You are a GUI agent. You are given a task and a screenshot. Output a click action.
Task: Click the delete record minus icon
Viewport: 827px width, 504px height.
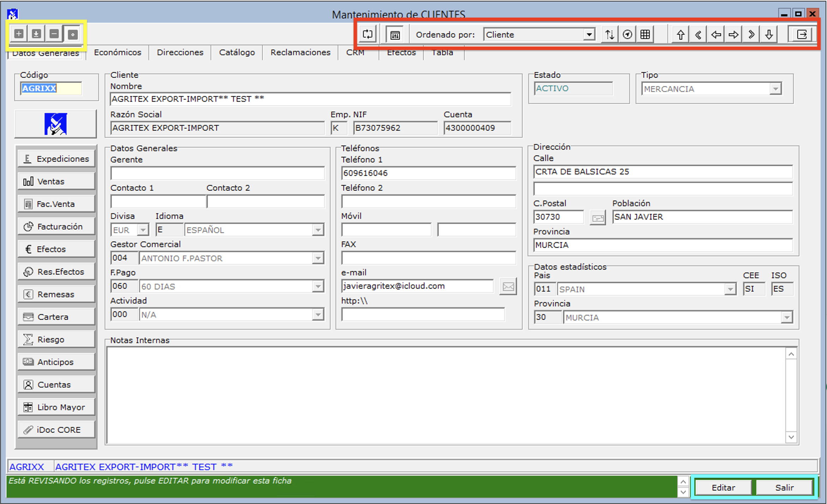click(x=54, y=34)
